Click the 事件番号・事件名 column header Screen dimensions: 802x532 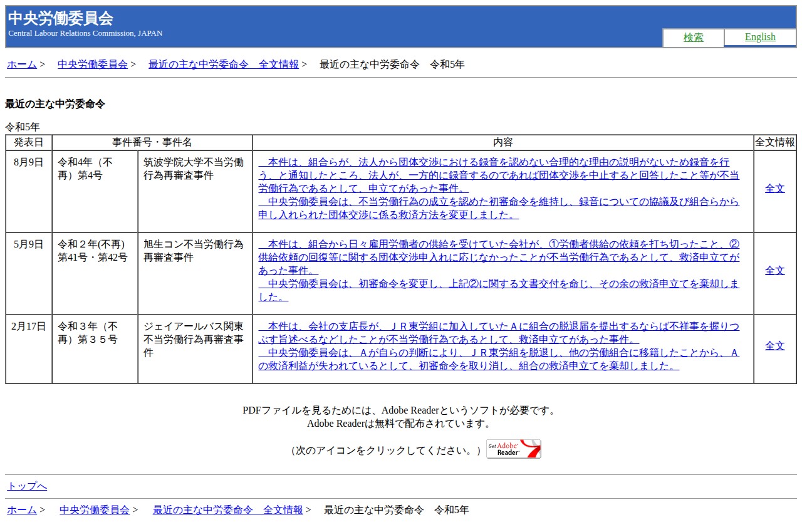click(152, 142)
